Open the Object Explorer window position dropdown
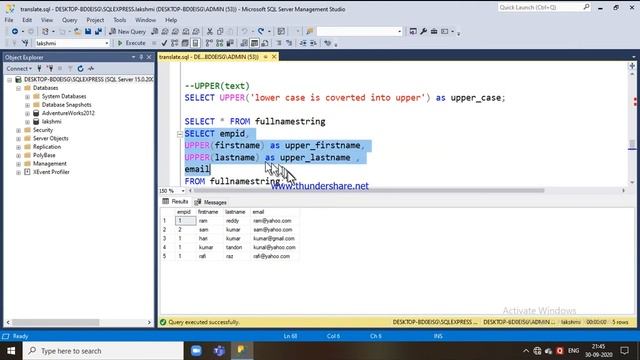 tap(133, 57)
